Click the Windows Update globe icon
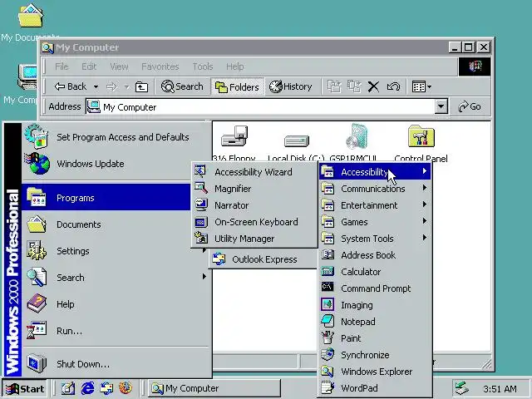Viewport: 532px width, 399px height. click(37, 164)
